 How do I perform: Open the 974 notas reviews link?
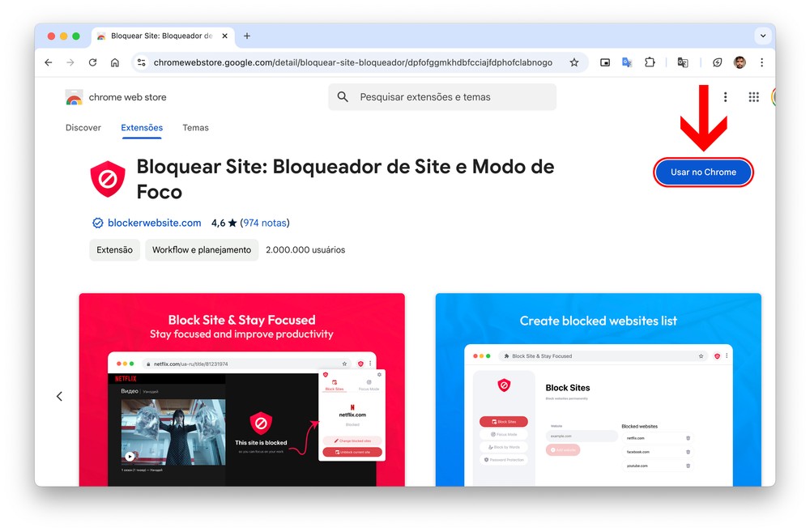[265, 223]
